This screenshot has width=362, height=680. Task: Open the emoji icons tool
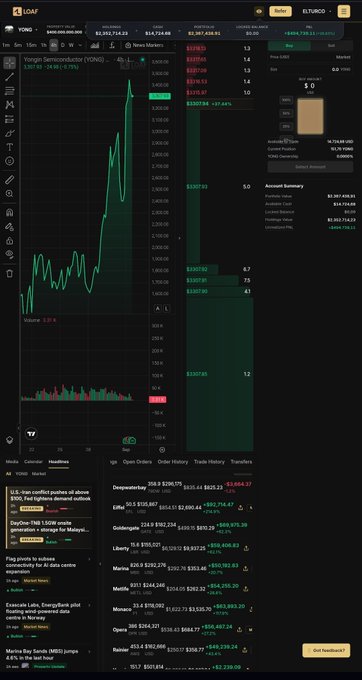coord(10,161)
